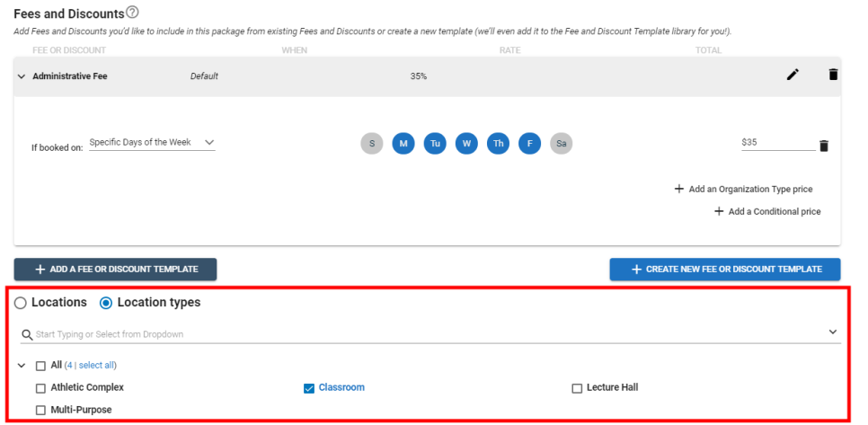Select the Location types radio button

(106, 303)
